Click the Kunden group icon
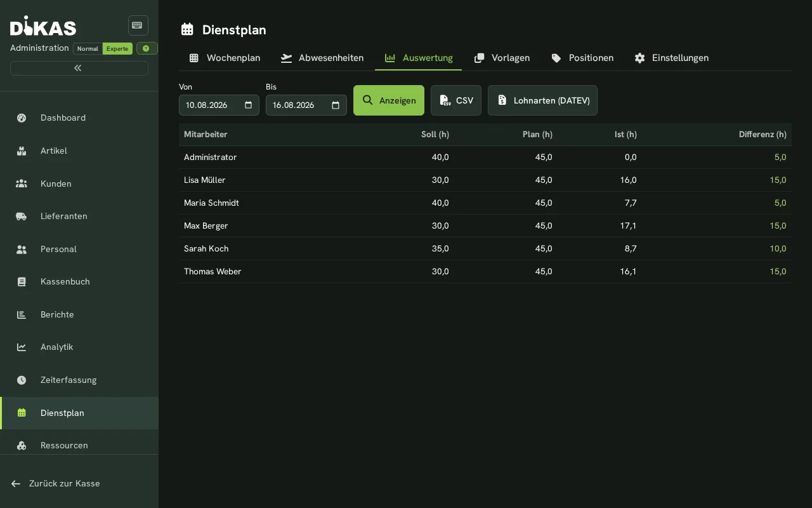The image size is (812, 508). pos(22,184)
